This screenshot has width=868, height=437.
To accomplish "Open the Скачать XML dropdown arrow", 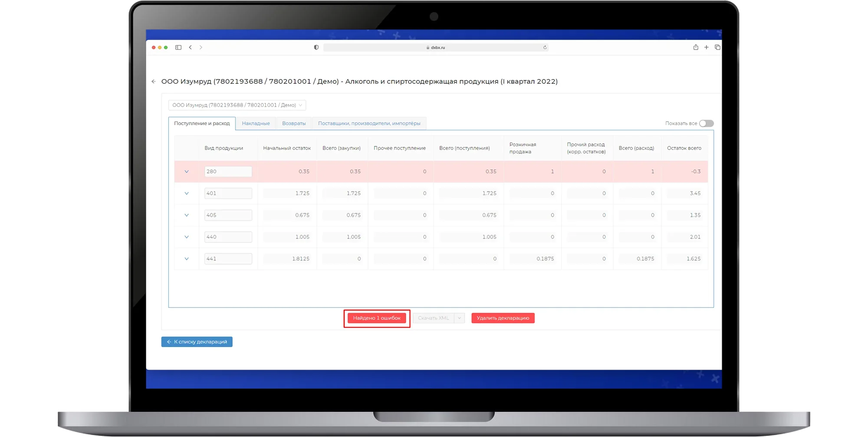I will pos(459,318).
